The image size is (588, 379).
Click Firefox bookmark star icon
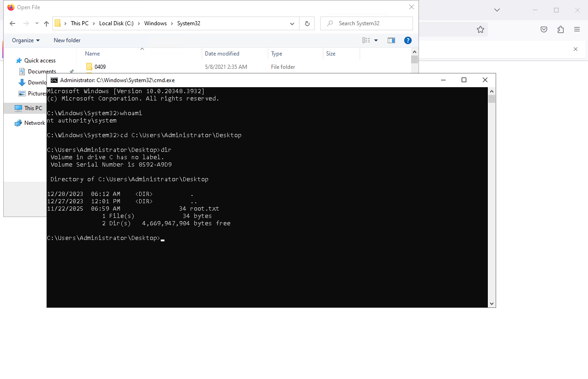481,29
